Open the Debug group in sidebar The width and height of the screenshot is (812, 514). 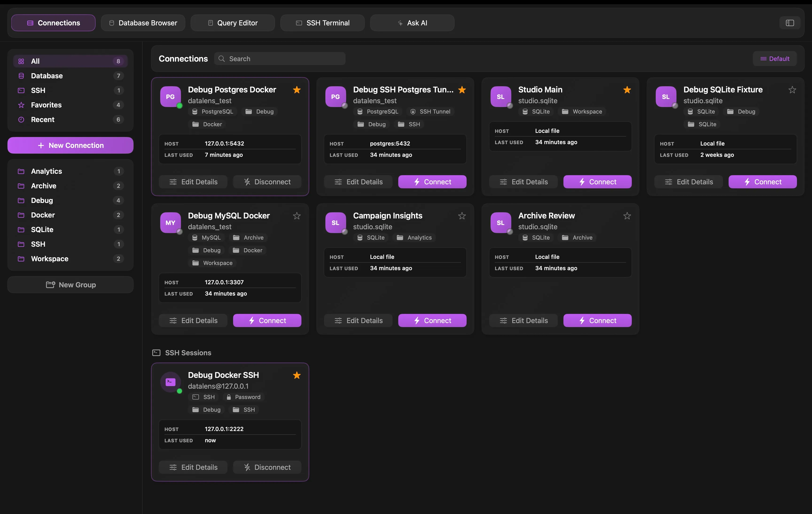70,201
